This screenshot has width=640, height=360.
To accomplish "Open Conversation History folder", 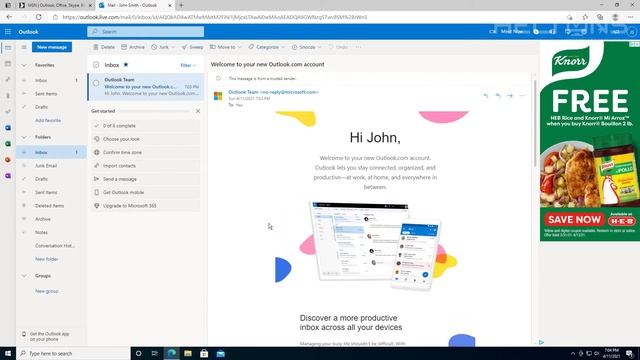I will pyautogui.click(x=51, y=246).
